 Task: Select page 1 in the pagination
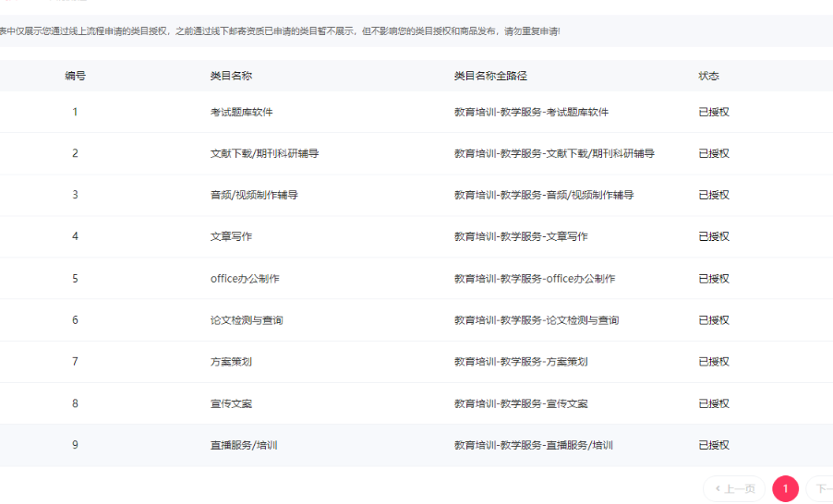[785, 489]
